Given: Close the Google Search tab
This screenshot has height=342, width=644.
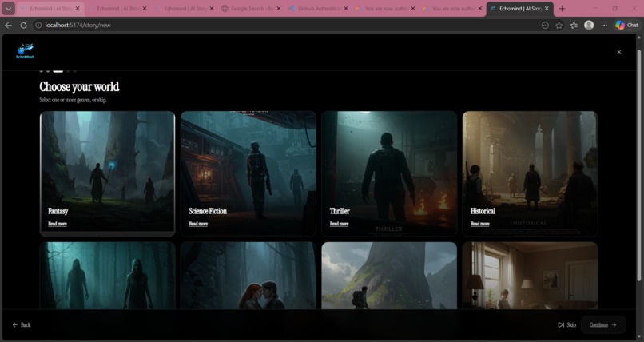Looking at the screenshot, I should (279, 8).
